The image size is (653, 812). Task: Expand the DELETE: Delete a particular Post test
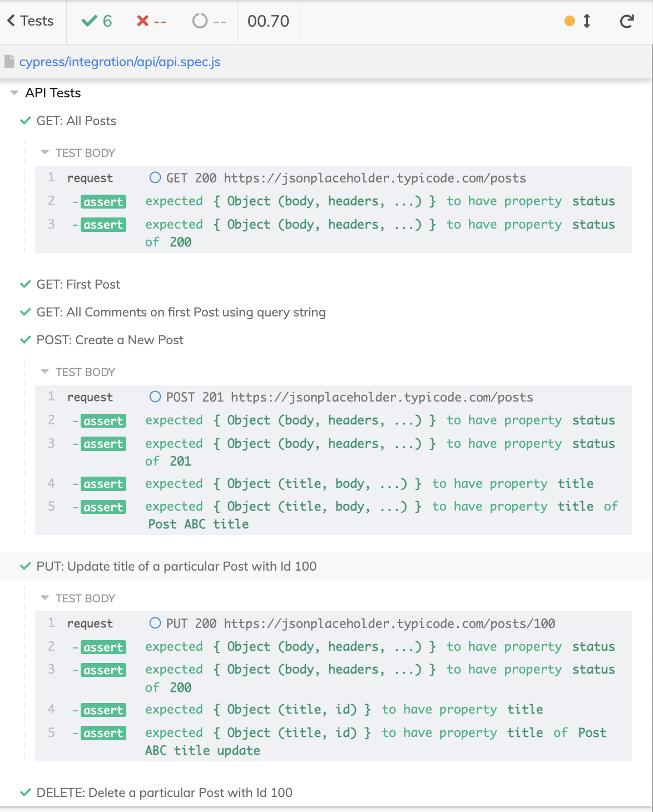(x=164, y=793)
